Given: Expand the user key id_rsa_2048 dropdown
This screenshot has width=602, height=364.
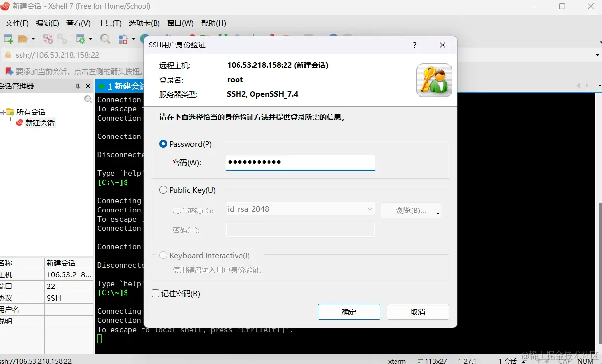Looking at the screenshot, I should coord(370,209).
